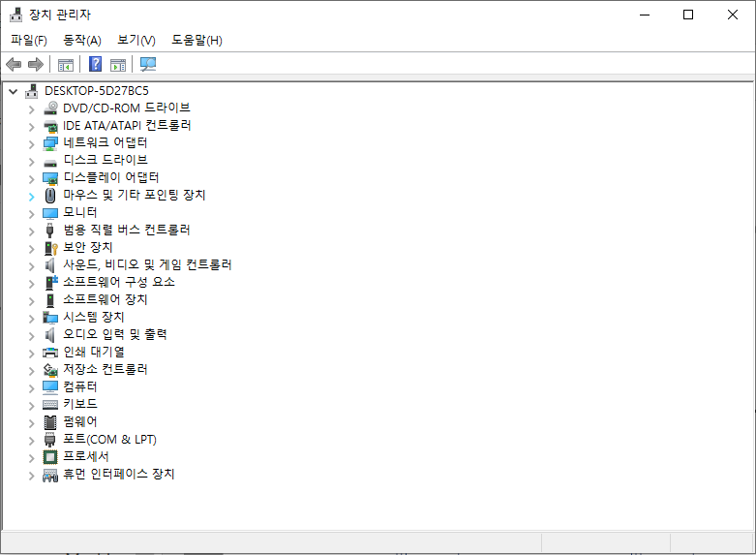Click the printer icon for 인쇄 대기열

click(x=50, y=353)
